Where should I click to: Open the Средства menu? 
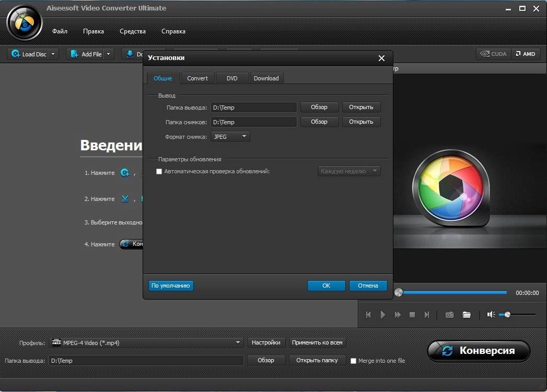click(x=133, y=31)
